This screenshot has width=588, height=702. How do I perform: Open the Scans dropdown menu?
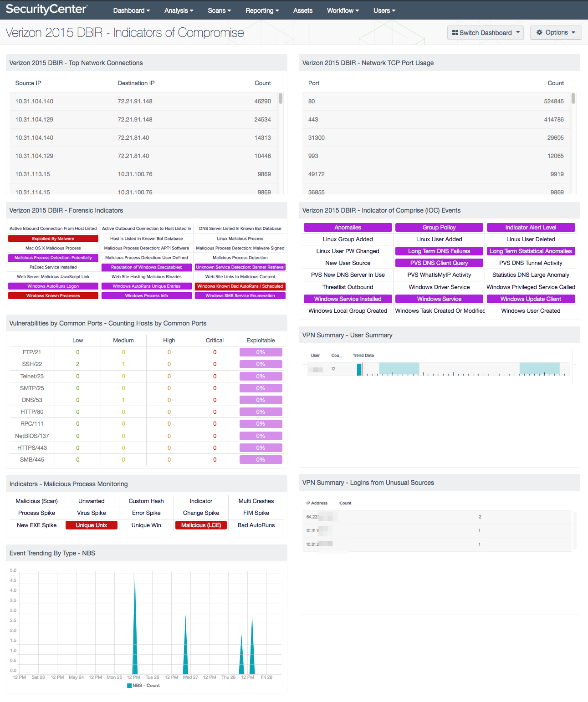(x=219, y=10)
